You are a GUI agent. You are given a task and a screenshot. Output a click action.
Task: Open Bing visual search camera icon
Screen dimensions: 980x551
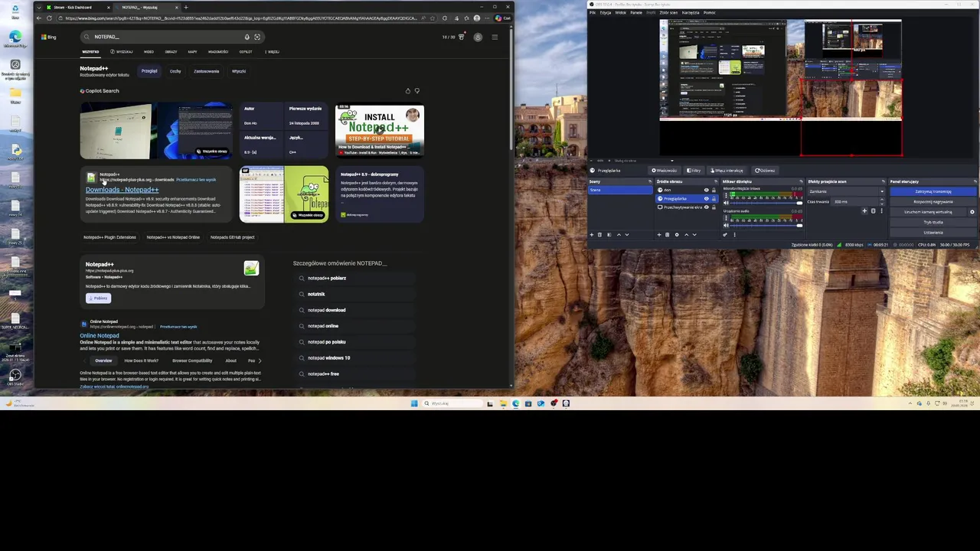257,37
